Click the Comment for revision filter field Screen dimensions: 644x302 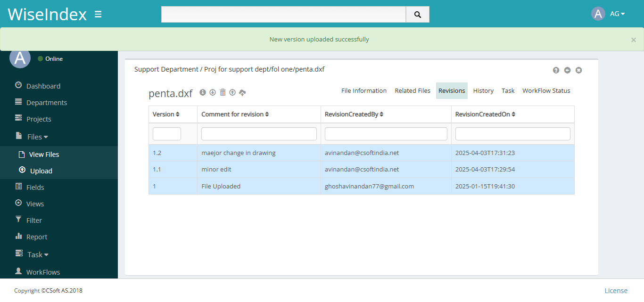pos(258,133)
